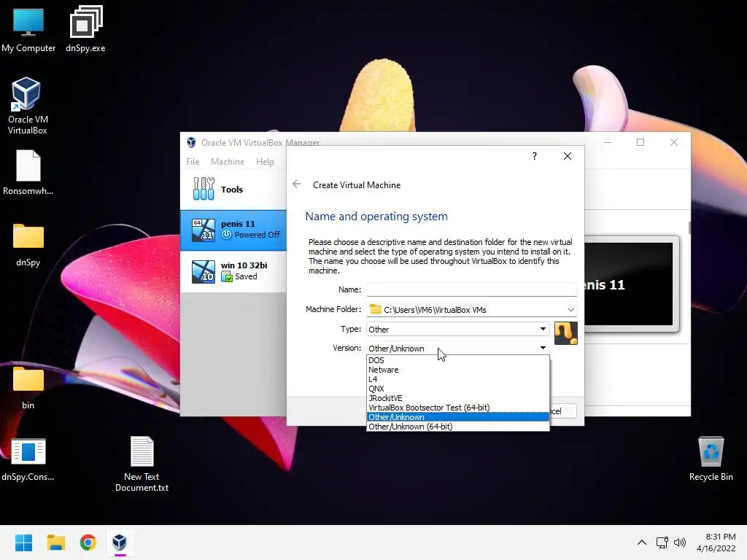Open the File menu in VirtualBox

coord(193,162)
